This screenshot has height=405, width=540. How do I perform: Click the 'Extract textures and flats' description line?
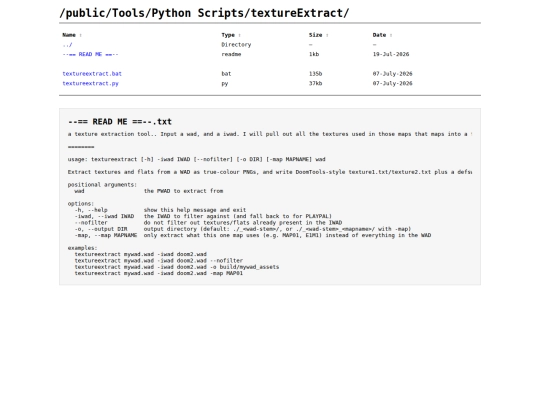(270, 172)
